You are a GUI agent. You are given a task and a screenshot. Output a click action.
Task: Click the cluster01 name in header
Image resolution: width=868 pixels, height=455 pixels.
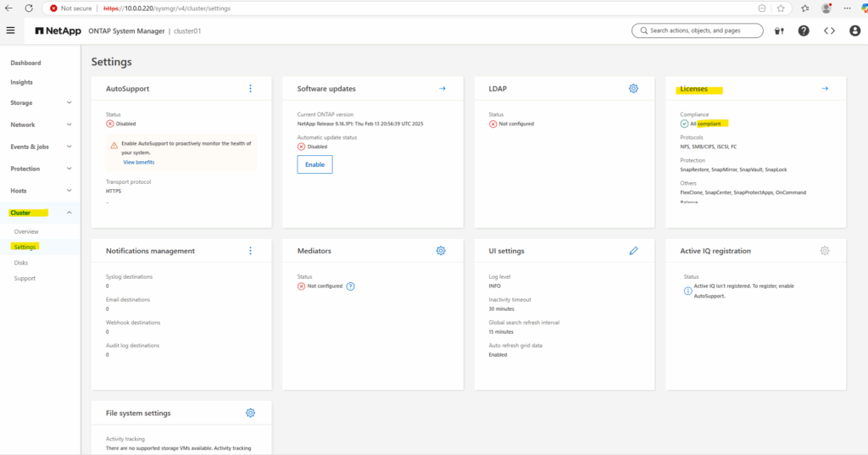(187, 31)
